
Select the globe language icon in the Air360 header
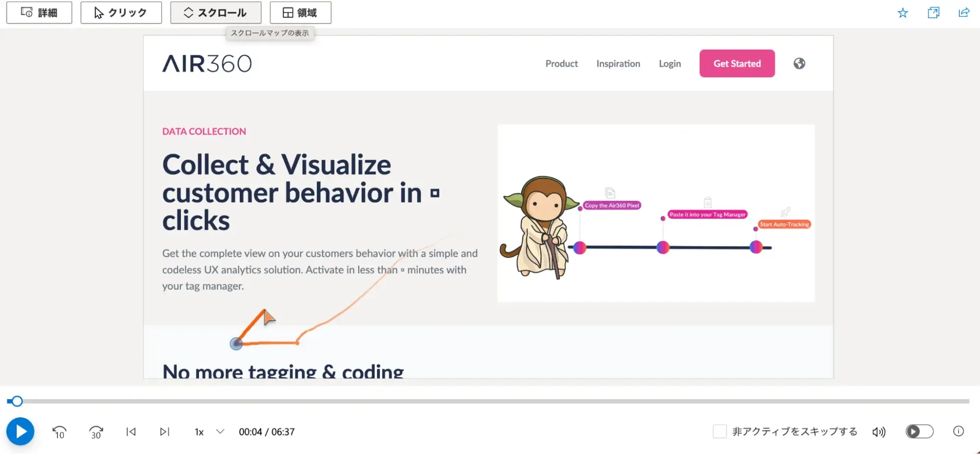click(x=799, y=63)
